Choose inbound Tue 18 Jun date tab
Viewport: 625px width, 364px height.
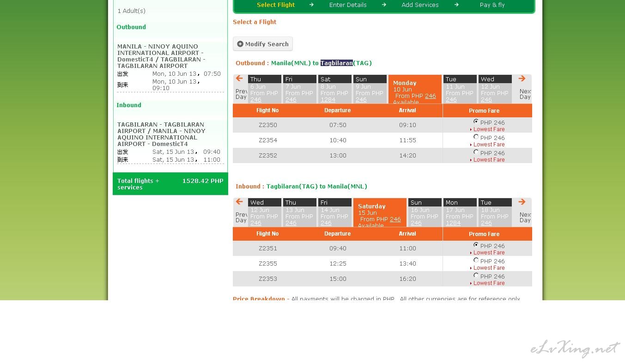point(495,212)
